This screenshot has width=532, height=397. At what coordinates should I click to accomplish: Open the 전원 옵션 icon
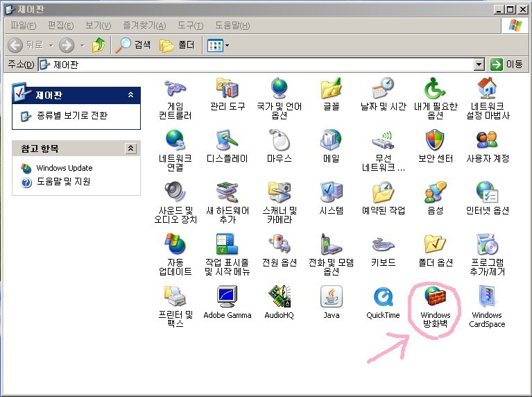[280, 244]
